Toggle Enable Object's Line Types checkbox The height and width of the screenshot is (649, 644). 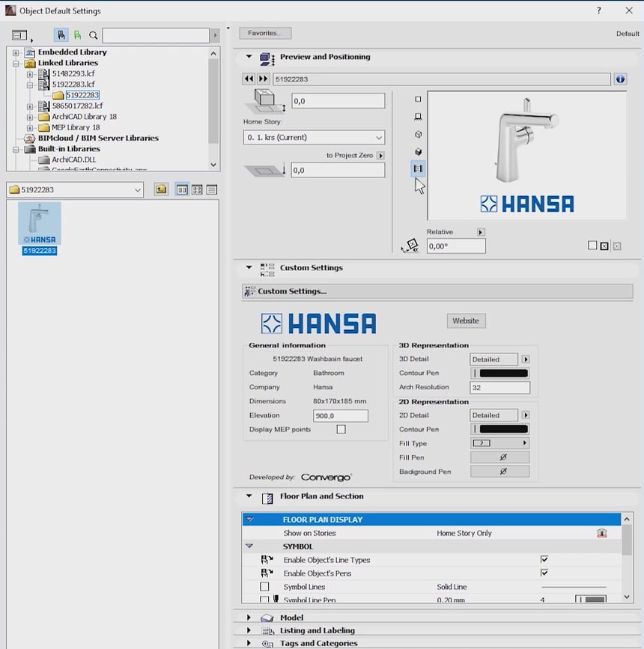click(544, 559)
